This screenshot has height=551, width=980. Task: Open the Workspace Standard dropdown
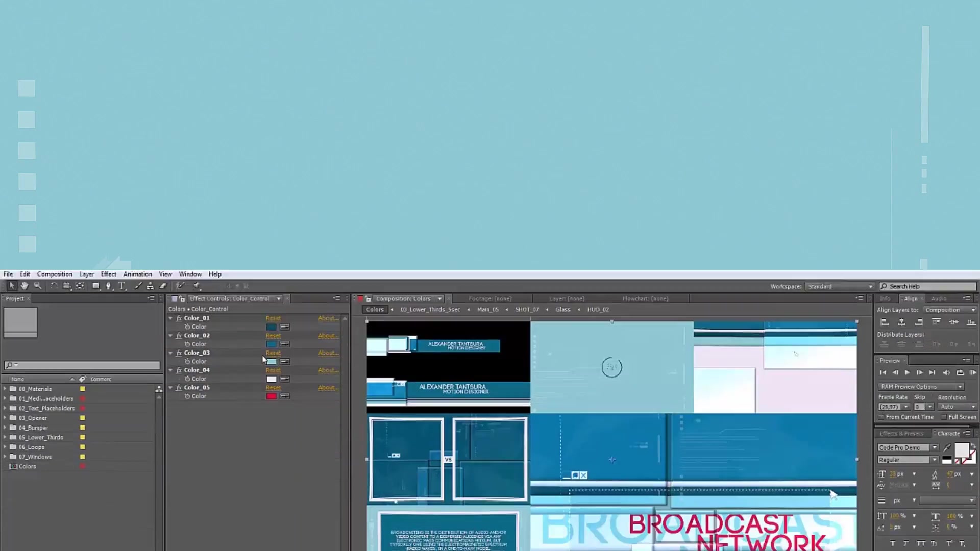(x=840, y=287)
